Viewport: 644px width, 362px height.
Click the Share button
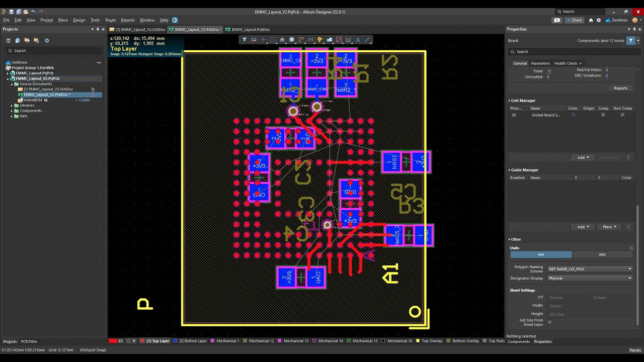click(x=574, y=20)
